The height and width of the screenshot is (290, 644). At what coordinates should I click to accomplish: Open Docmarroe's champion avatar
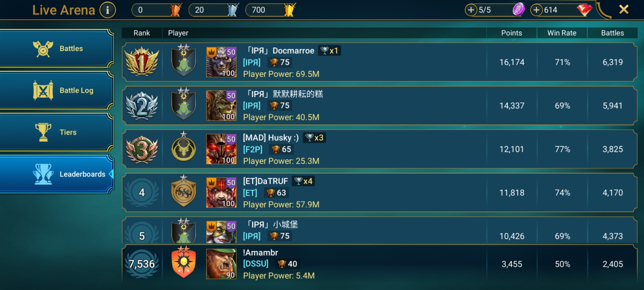click(221, 62)
